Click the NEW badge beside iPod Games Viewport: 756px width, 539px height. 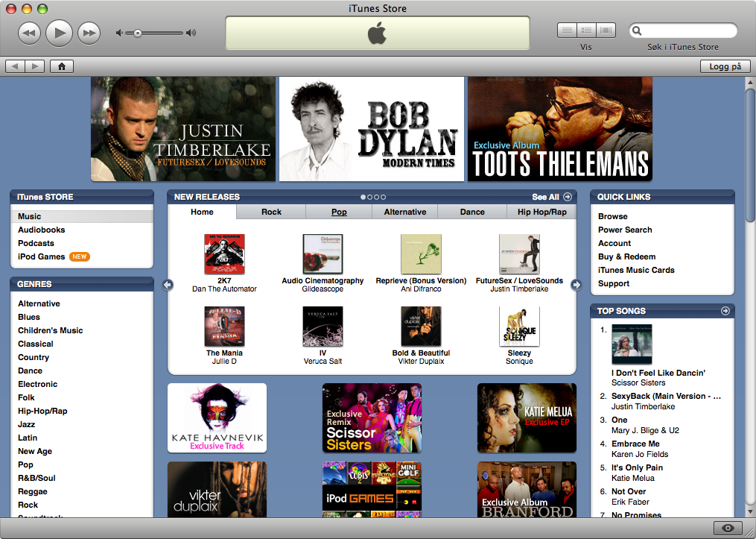click(x=80, y=256)
